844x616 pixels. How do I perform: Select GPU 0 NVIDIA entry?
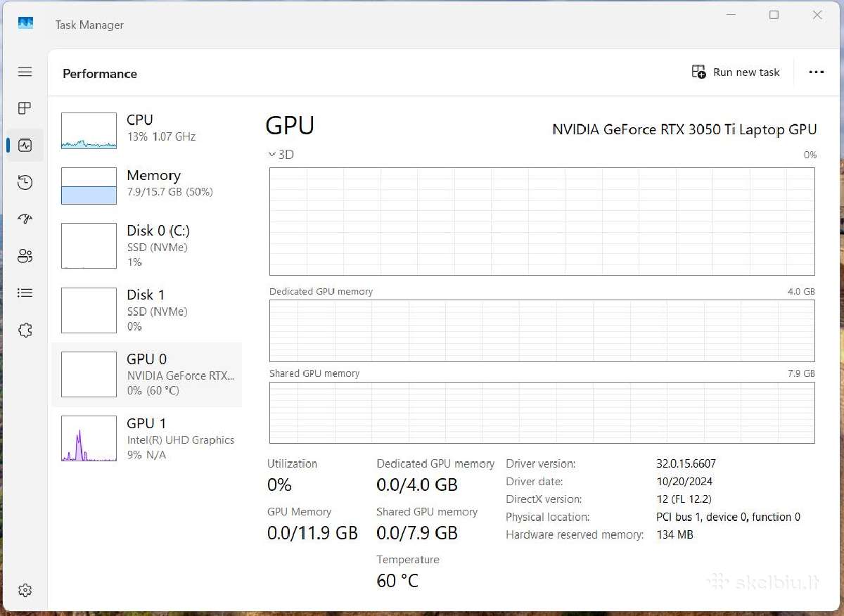[x=146, y=375]
